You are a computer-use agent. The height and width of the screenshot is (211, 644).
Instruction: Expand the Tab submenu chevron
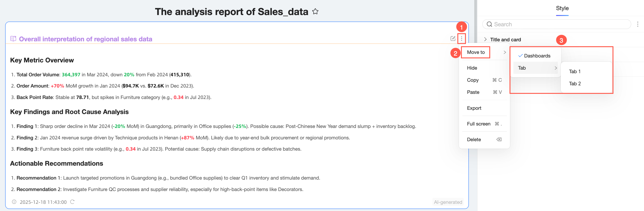(x=556, y=68)
